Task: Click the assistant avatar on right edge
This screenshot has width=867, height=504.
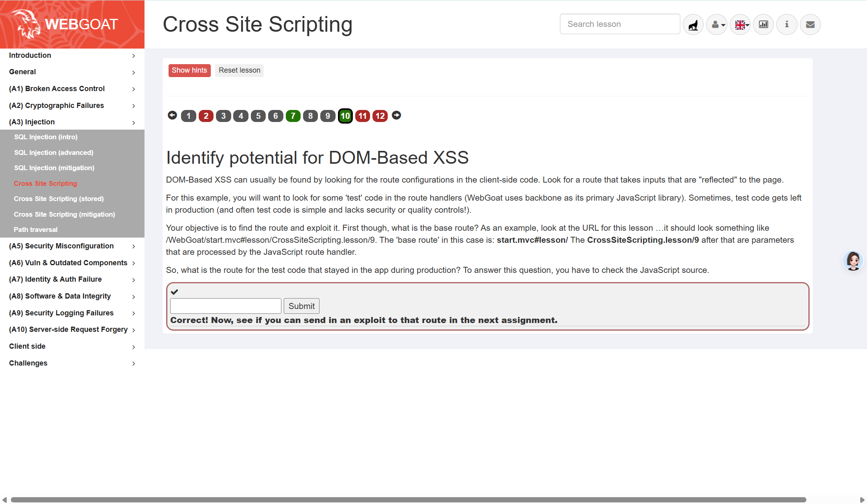Action: tap(853, 261)
